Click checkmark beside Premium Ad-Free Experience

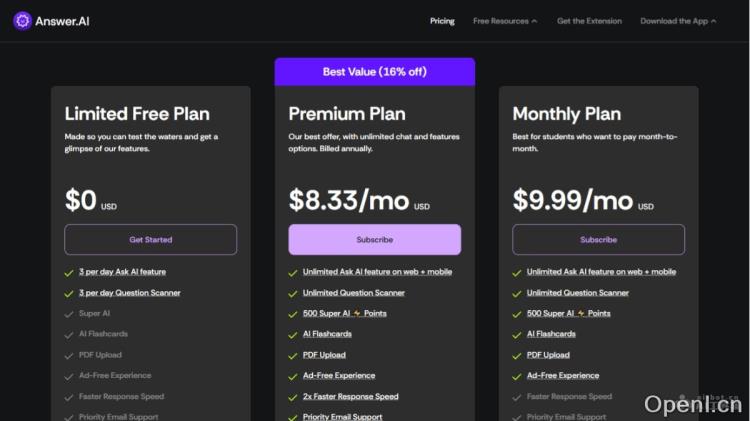coord(293,376)
